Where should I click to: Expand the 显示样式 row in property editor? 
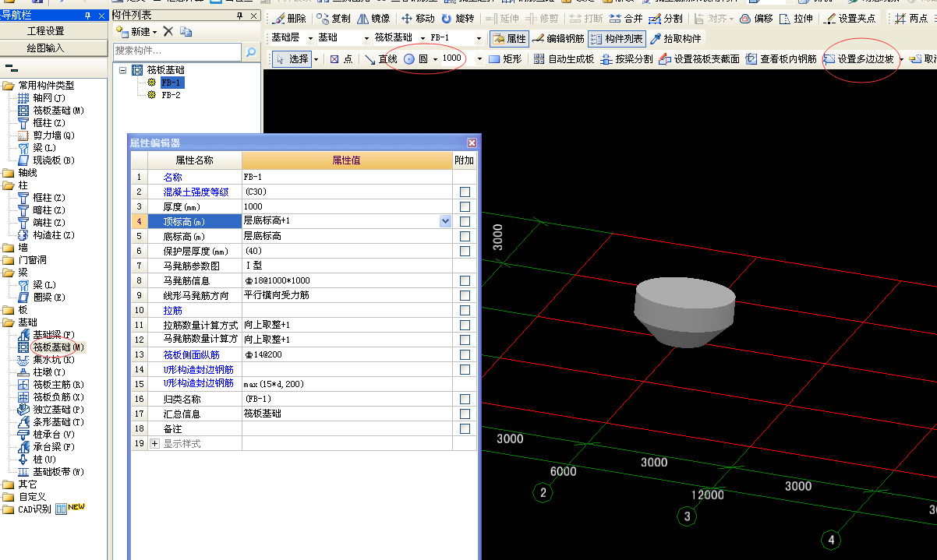click(154, 443)
